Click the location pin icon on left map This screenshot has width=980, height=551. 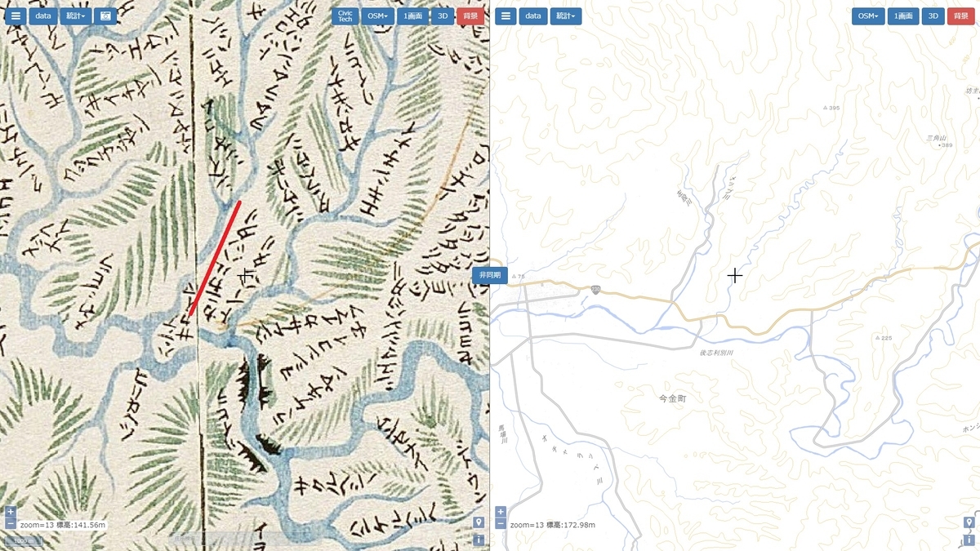point(479,522)
